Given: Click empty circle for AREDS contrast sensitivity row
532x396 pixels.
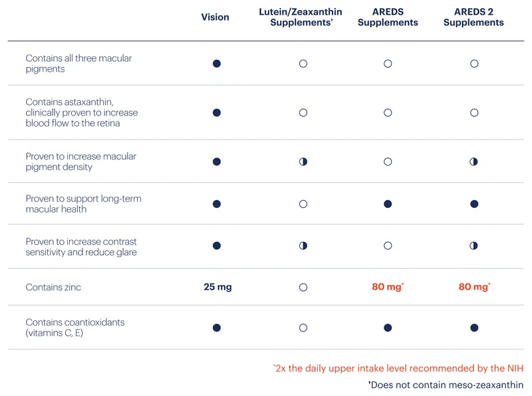Looking at the screenshot, I should coord(388,245).
